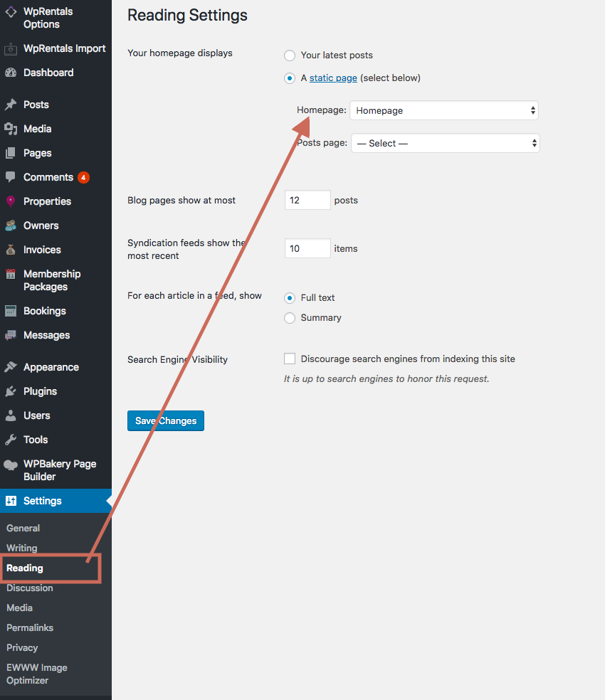Open the Writing settings submenu item
The image size is (605, 700).
point(22,548)
